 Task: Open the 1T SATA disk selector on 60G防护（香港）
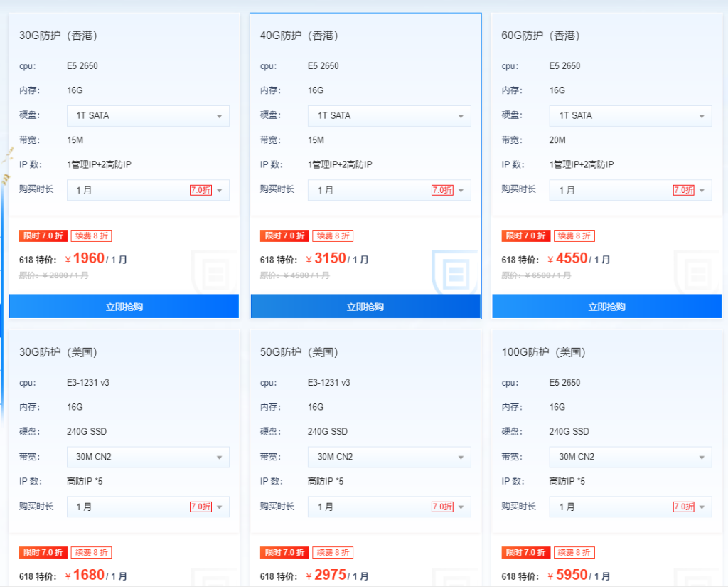(630, 115)
